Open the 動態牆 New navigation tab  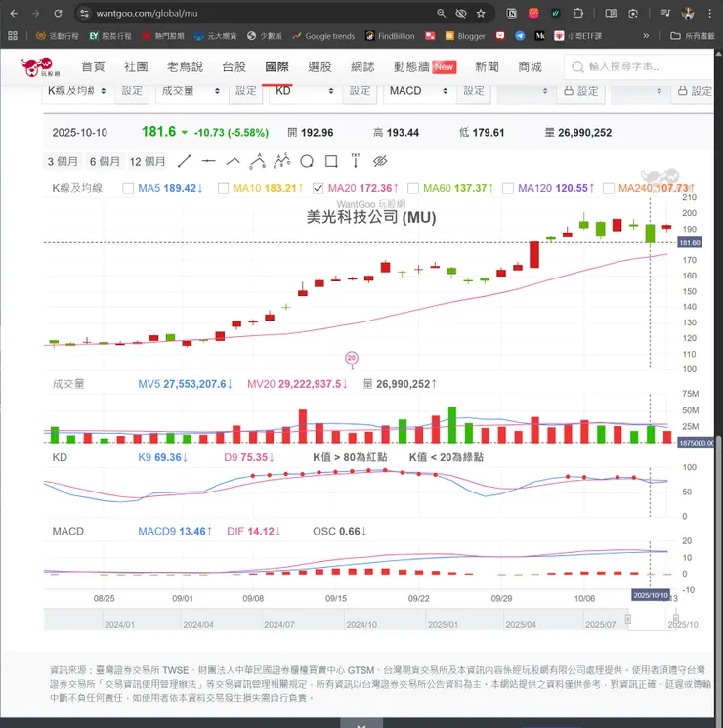(425, 66)
